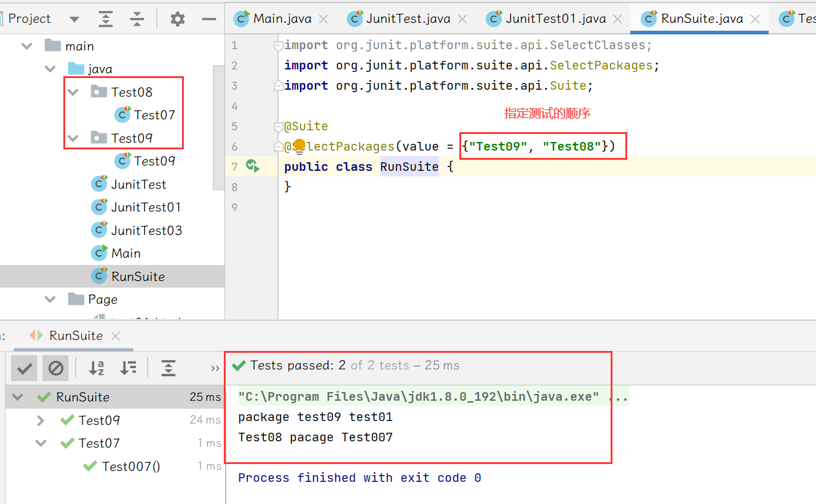The height and width of the screenshot is (504, 816).
Task: Select Main class in project tree
Action: (116, 253)
